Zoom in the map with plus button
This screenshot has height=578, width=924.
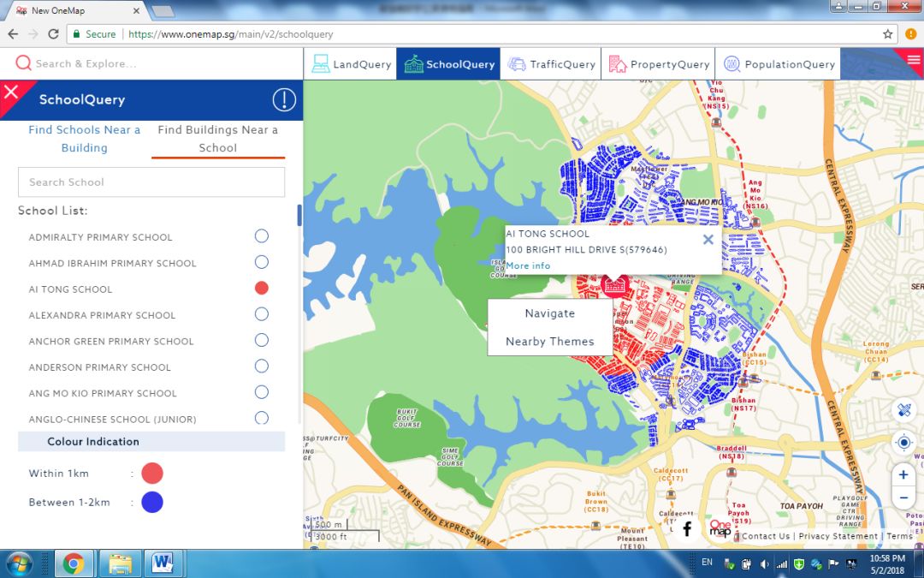click(x=903, y=474)
